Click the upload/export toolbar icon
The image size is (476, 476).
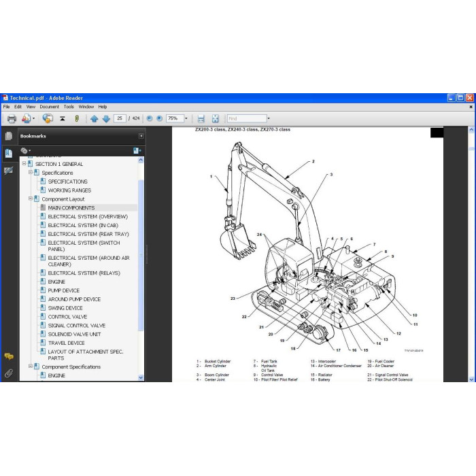[x=63, y=118]
